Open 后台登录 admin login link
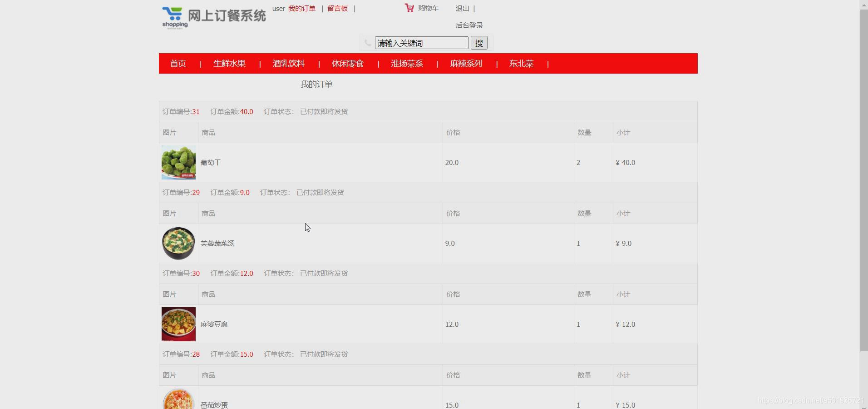This screenshot has width=868, height=409. tap(469, 25)
